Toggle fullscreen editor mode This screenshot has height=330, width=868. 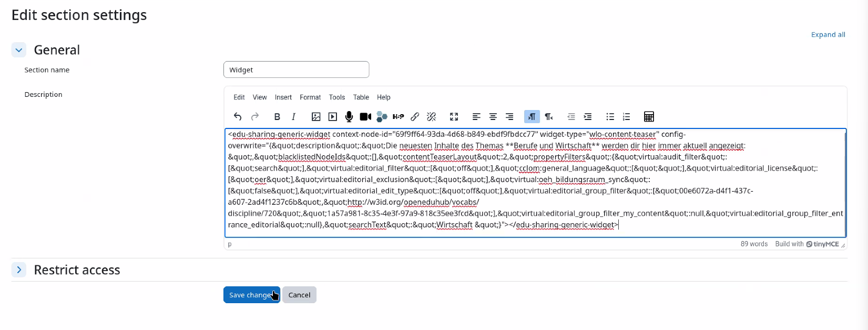(x=454, y=117)
